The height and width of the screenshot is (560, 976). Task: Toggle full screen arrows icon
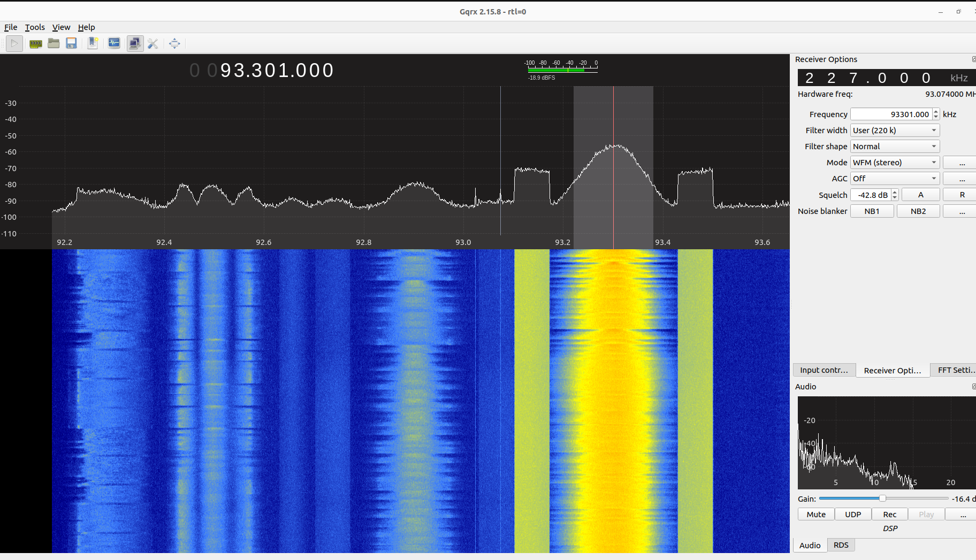tap(174, 43)
